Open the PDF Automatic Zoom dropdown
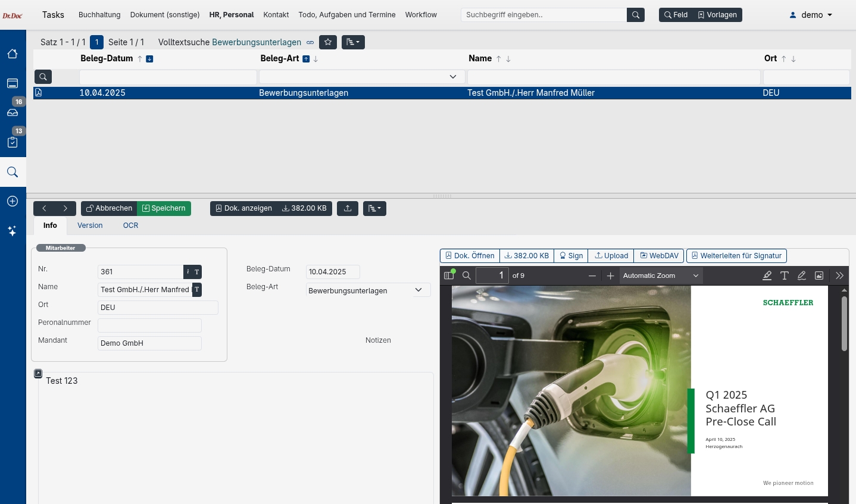 pyautogui.click(x=661, y=276)
